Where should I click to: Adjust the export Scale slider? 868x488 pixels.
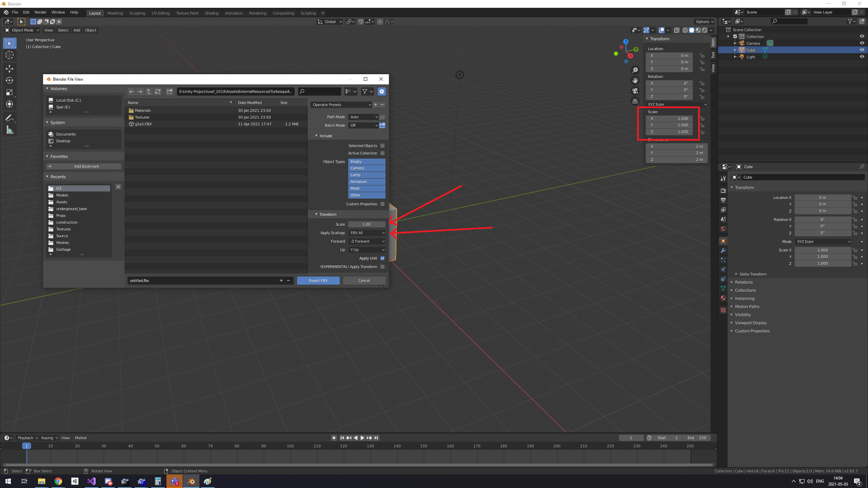tap(367, 224)
